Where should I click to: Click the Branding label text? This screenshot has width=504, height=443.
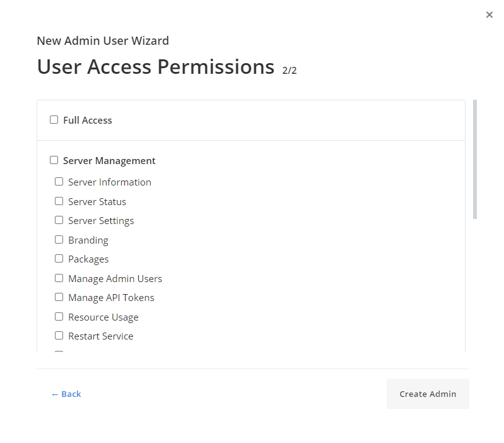tap(88, 240)
